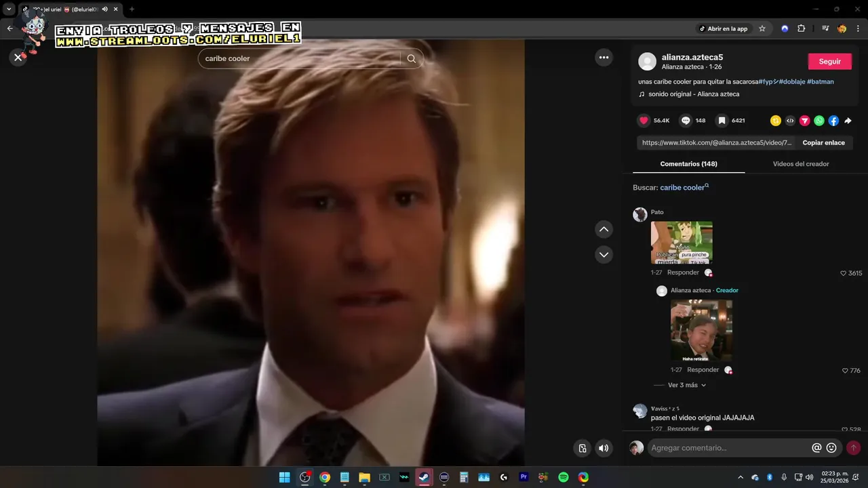Open Chrome three-dot menu

[x=858, y=28]
